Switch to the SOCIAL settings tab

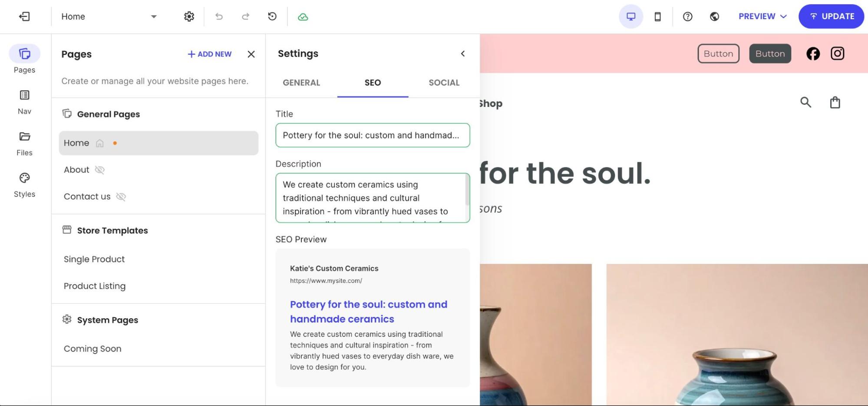(444, 83)
